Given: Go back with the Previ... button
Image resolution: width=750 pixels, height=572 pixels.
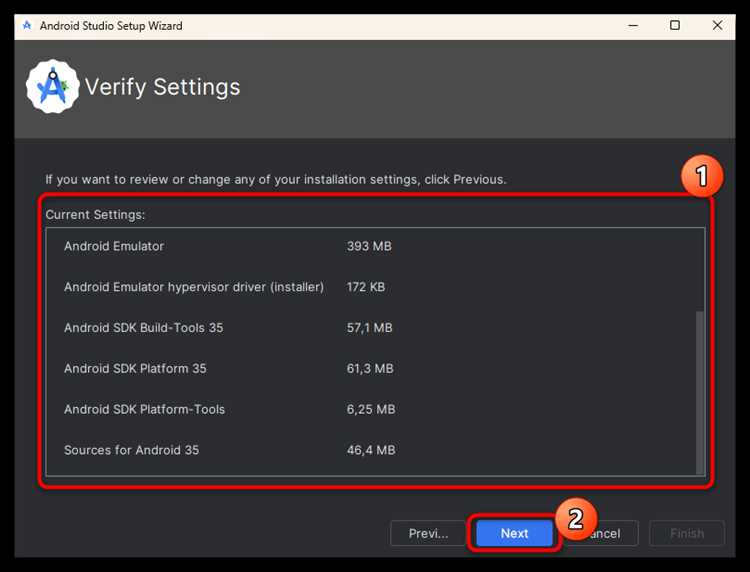Looking at the screenshot, I should click(428, 533).
